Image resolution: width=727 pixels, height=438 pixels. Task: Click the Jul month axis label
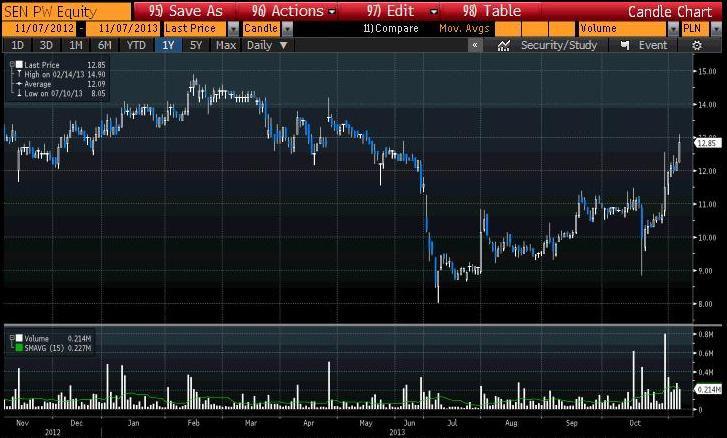452,423
